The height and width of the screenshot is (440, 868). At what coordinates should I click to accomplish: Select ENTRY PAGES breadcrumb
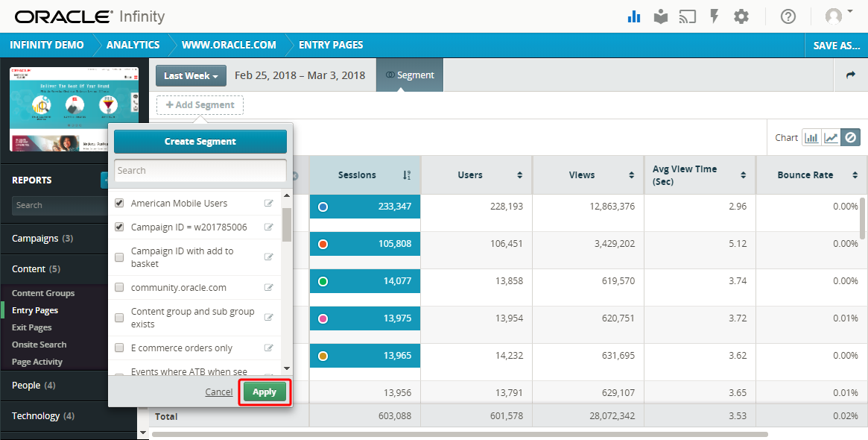click(331, 45)
